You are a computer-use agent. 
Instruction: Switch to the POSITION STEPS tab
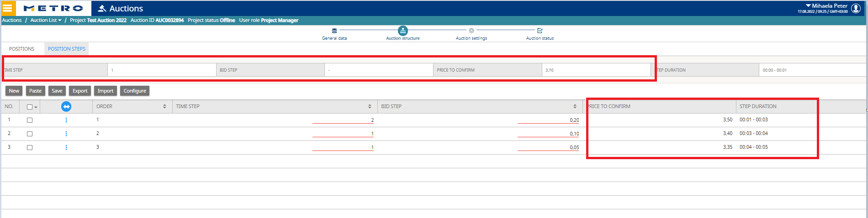tap(67, 49)
